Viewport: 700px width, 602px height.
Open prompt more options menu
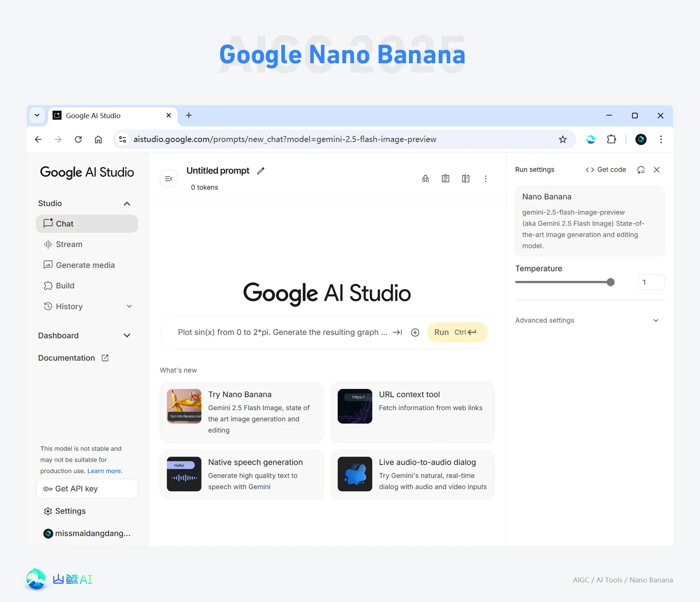[x=485, y=179]
